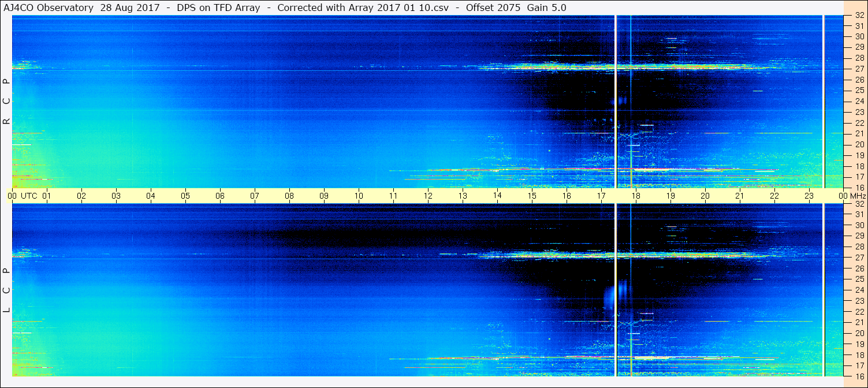The image size is (868, 388).
Task: Select hour 16 on the time axis
Action: pyautogui.click(x=567, y=196)
